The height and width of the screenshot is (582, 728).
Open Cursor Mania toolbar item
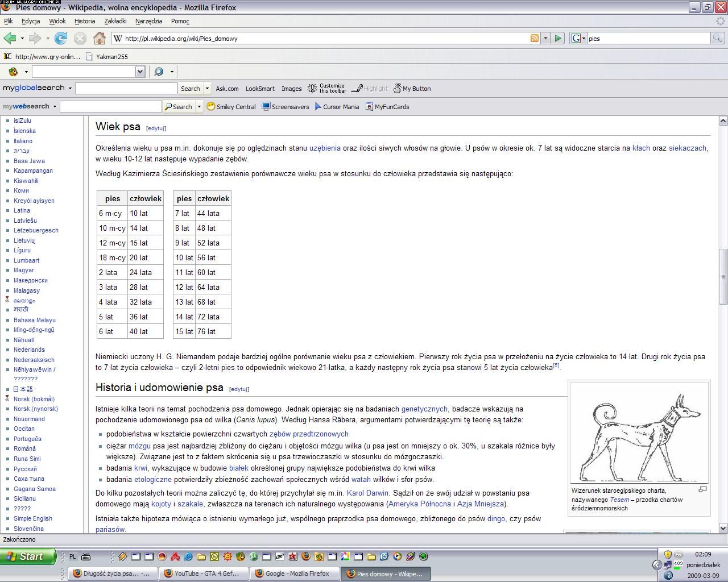pos(337,107)
